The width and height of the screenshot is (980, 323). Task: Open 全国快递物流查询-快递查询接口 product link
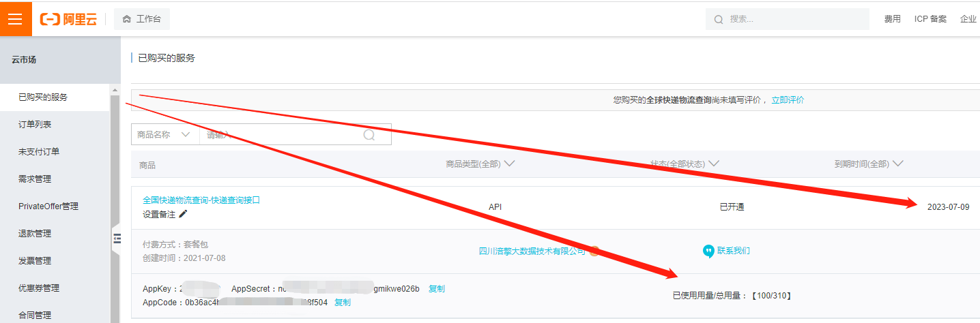pyautogui.click(x=201, y=200)
